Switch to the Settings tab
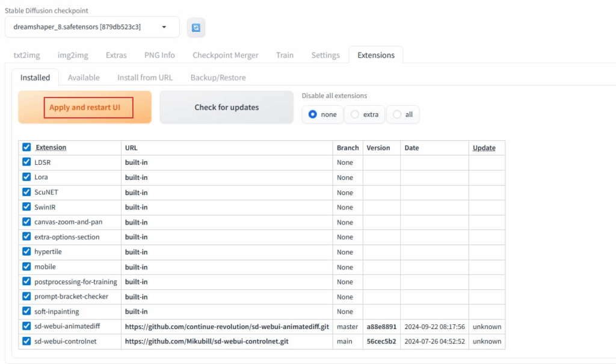The width and height of the screenshot is (616, 364). (325, 55)
